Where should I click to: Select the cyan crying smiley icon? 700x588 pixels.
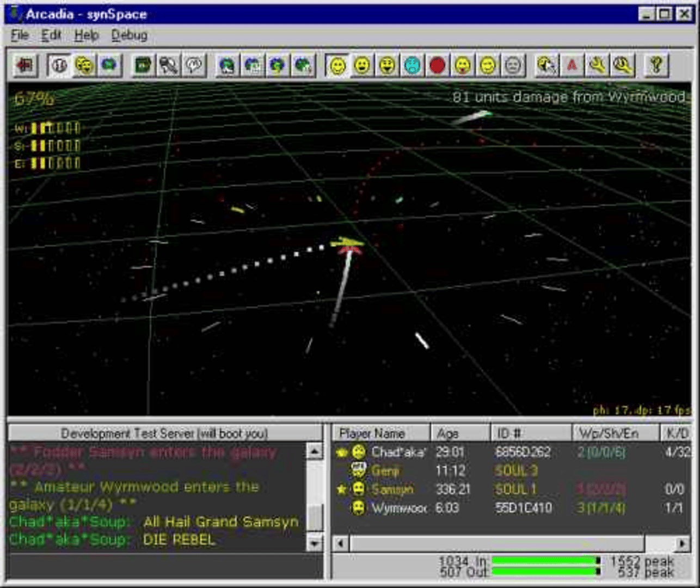[412, 66]
